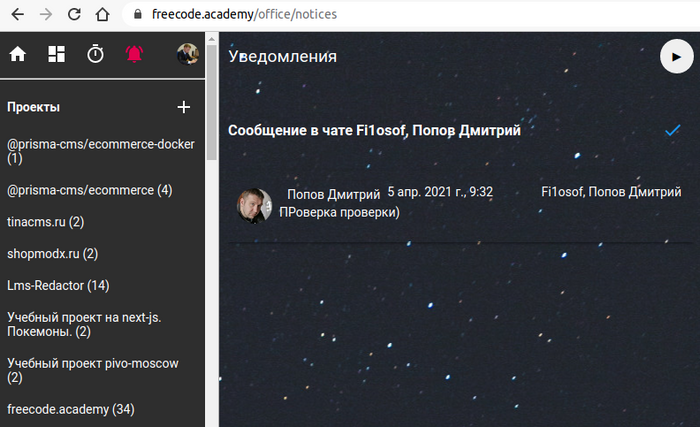The height and width of the screenshot is (427, 700).
Task: Open Учебный проект на next-js. Покемоны
Action: click(84, 324)
